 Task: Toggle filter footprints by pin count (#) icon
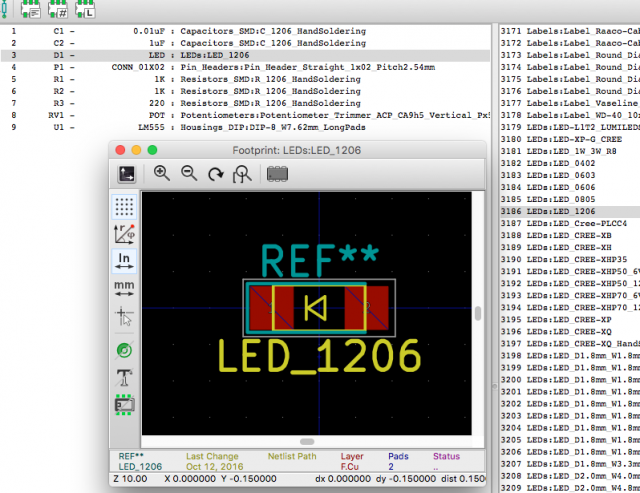[x=58, y=9]
